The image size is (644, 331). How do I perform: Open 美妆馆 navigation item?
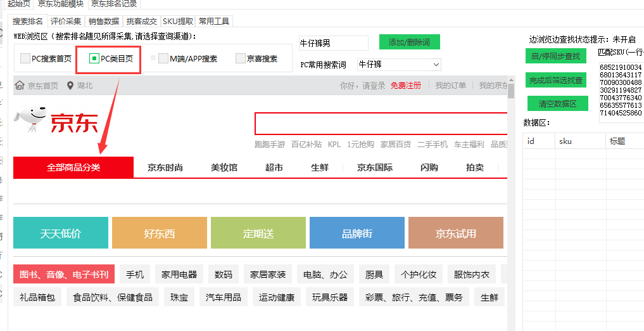click(x=224, y=167)
